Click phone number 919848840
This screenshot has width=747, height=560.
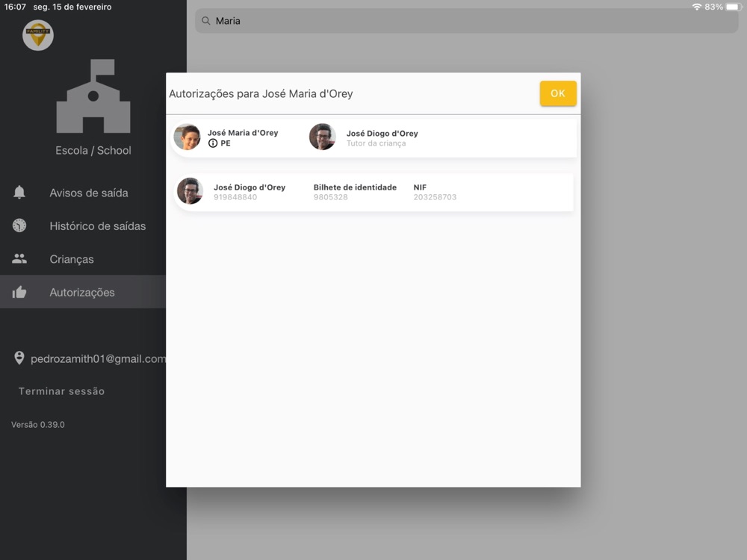click(235, 197)
